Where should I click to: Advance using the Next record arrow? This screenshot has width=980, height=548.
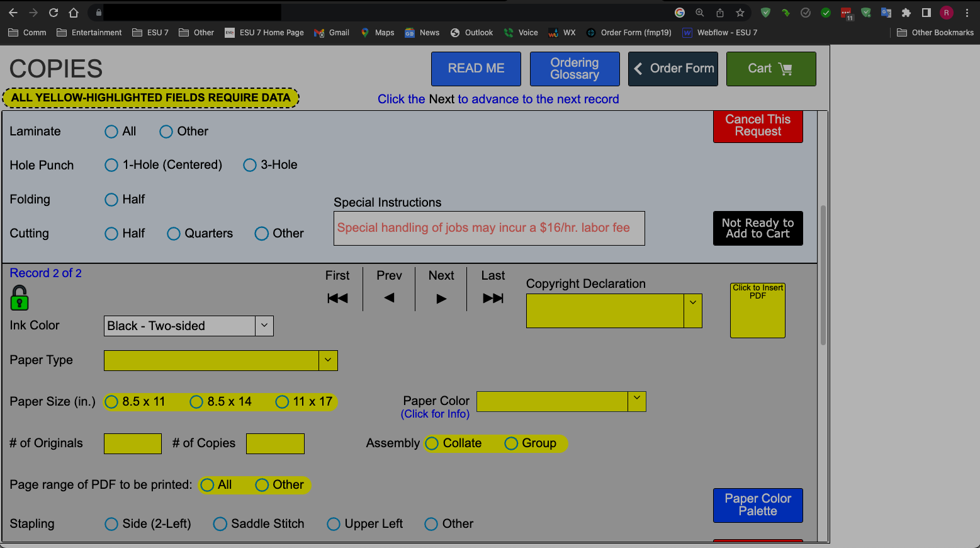click(x=441, y=298)
